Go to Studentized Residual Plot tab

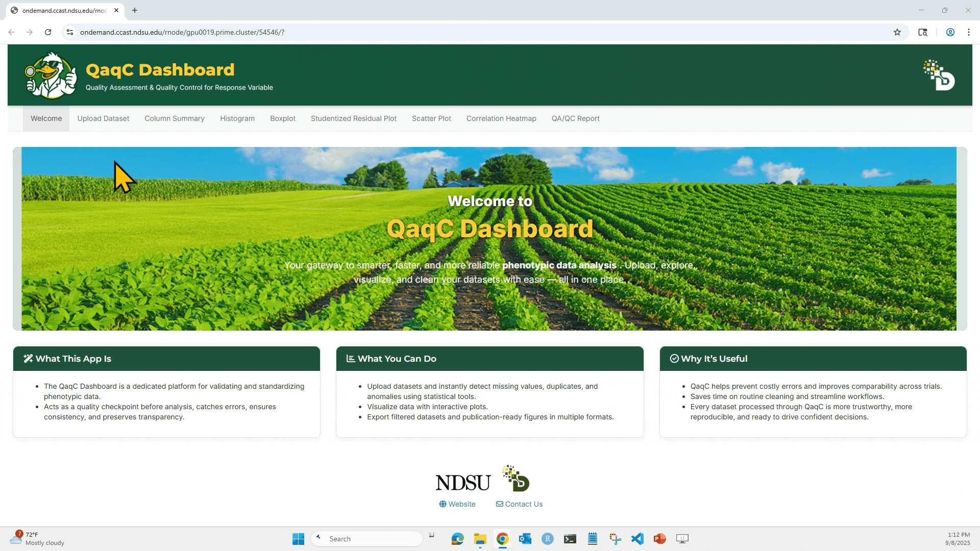click(x=353, y=118)
